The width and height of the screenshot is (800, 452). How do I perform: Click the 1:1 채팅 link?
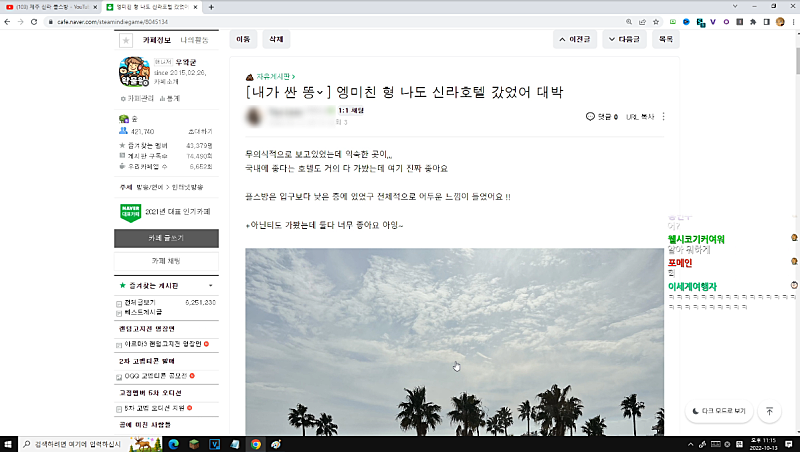point(351,111)
